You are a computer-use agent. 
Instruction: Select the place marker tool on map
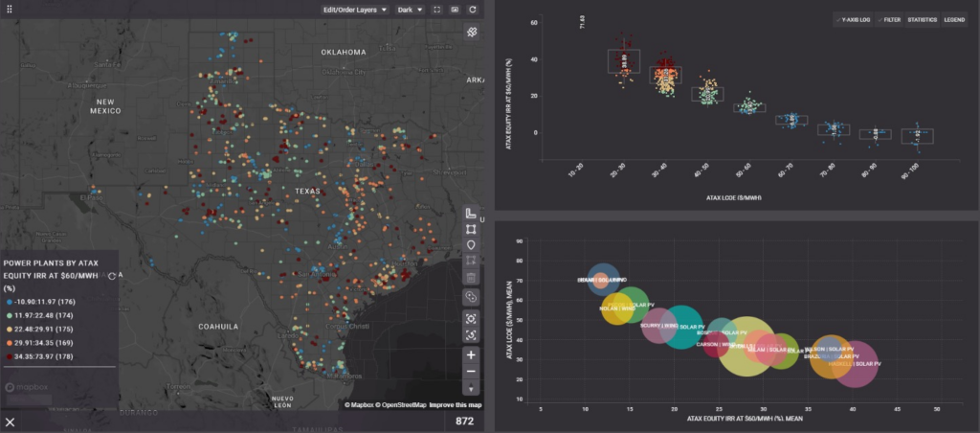[470, 245]
